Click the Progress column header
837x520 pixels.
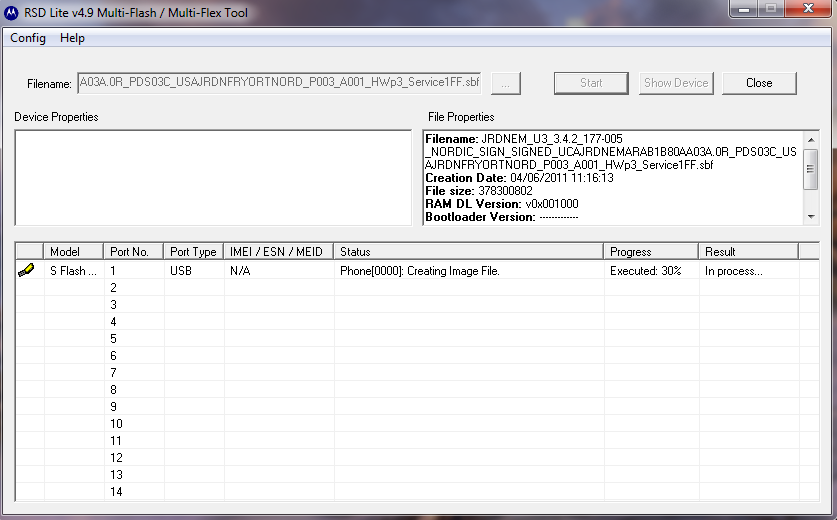coord(651,252)
